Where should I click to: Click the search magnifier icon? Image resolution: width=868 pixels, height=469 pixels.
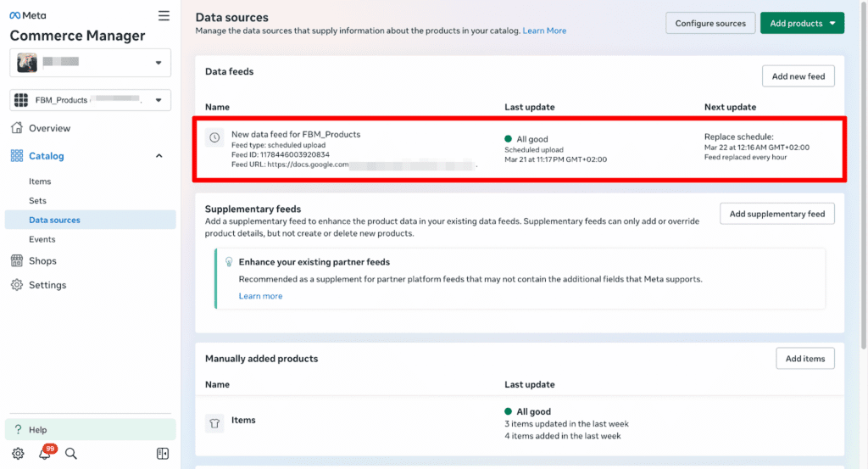(71, 454)
